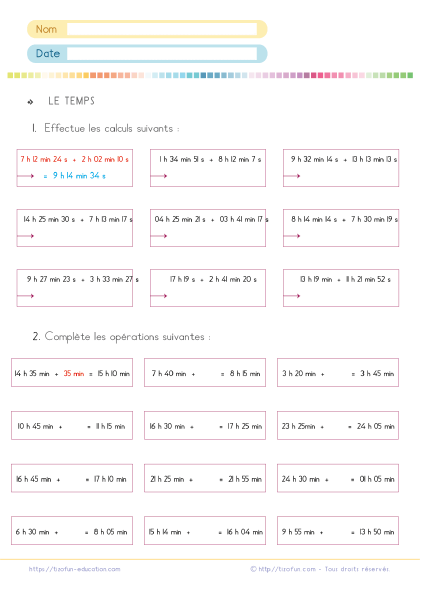
Task: Click the arrow in the 8 h 14 min 14 s box
Action: [x=292, y=236]
